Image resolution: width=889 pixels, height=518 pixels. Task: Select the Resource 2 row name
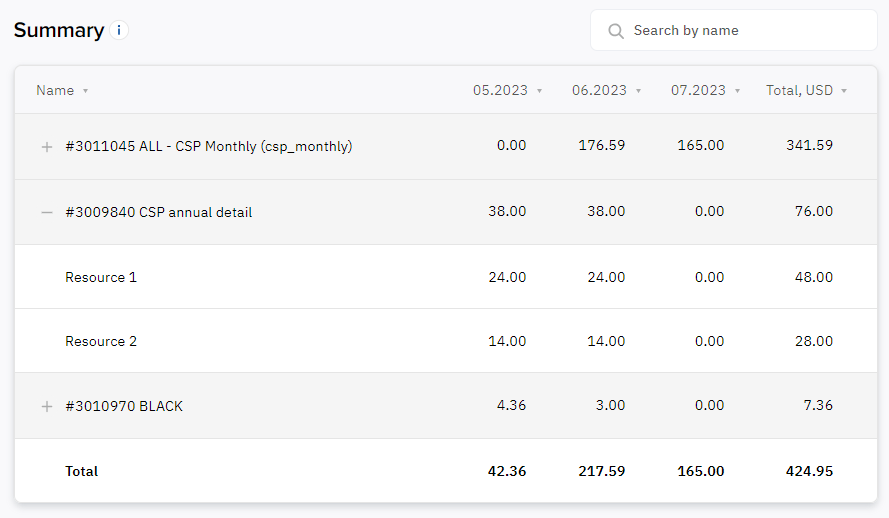coord(101,341)
